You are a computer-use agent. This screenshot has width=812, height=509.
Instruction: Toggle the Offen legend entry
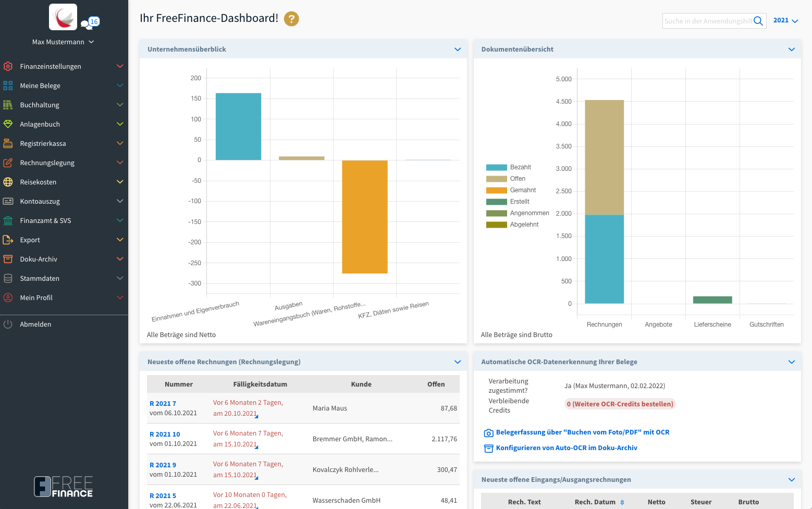506,179
